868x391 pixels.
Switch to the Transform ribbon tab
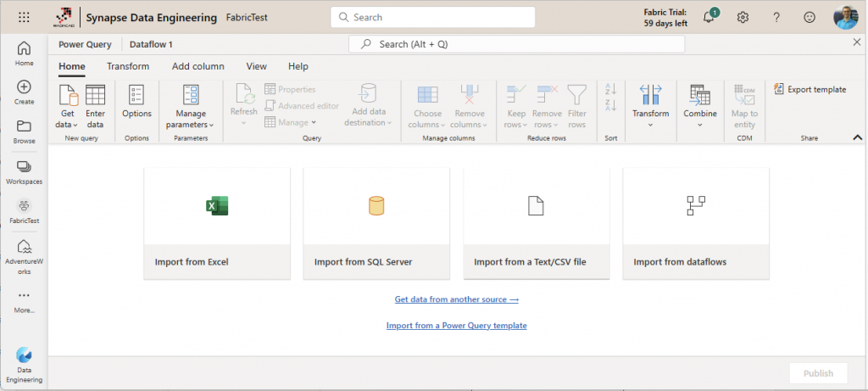128,66
